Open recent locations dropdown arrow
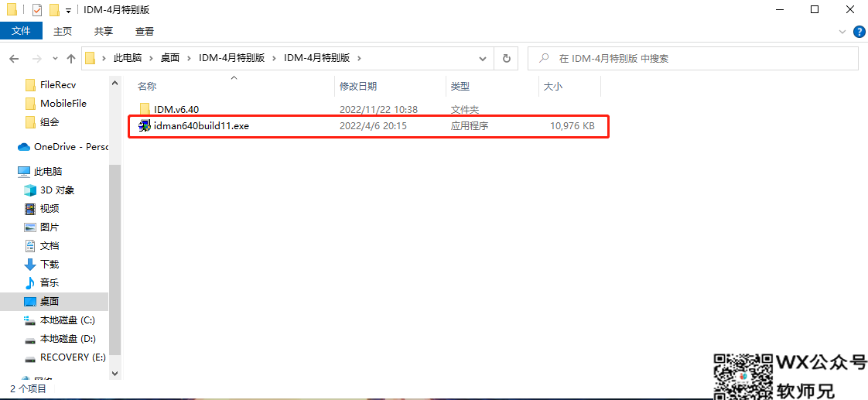The height and width of the screenshot is (400, 868). pos(55,58)
